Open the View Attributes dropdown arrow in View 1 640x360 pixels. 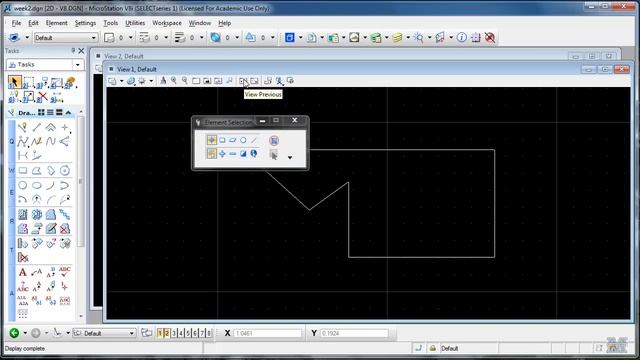coord(121,81)
